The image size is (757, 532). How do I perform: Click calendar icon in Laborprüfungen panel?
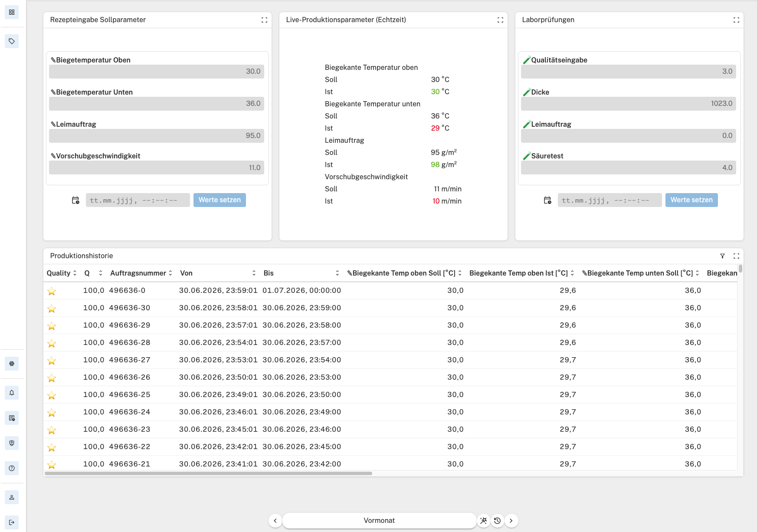(x=547, y=200)
